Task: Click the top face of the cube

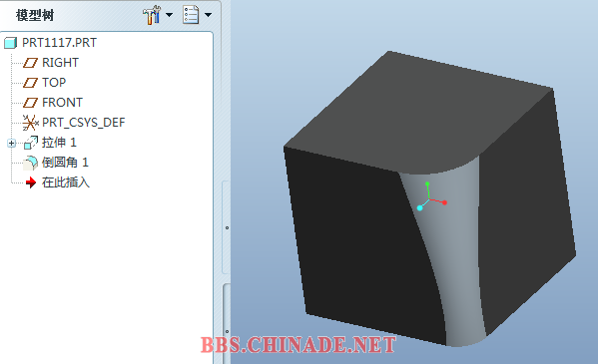Action: tap(419, 115)
